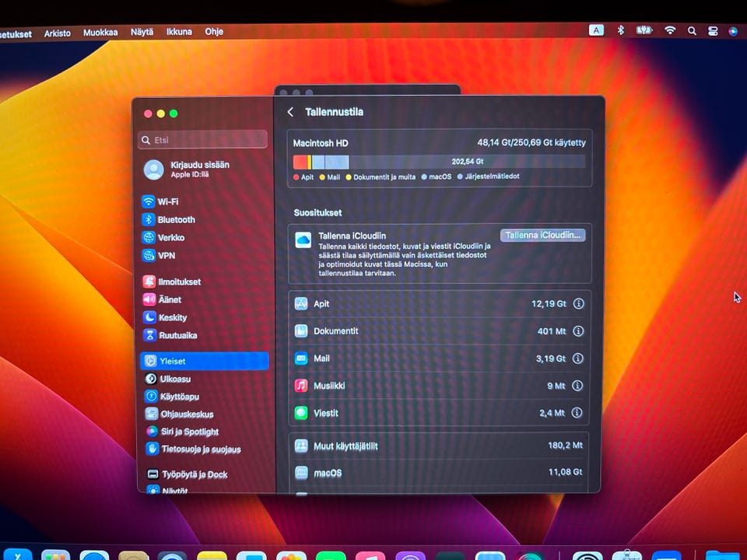Show info for Mail storage
This screenshot has height=560, width=747.
(577, 358)
